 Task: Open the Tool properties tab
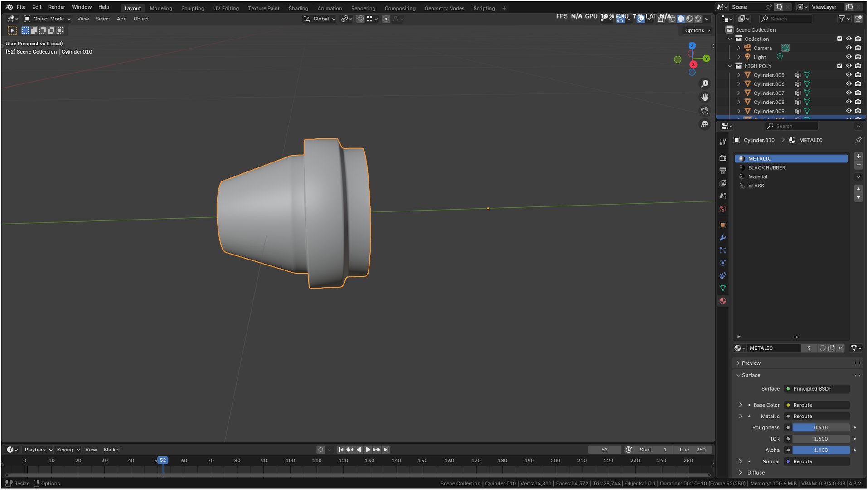tap(723, 142)
